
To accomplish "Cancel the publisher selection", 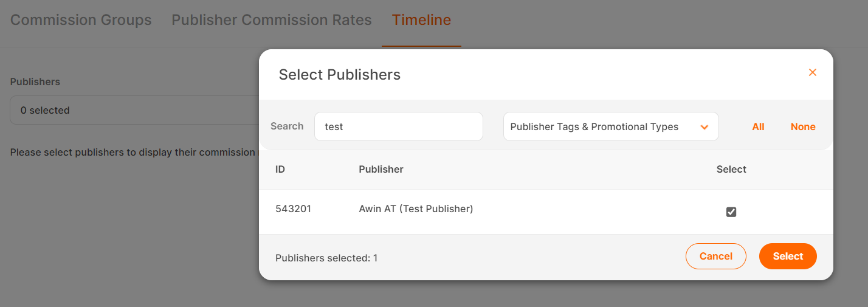I will 715,257.
